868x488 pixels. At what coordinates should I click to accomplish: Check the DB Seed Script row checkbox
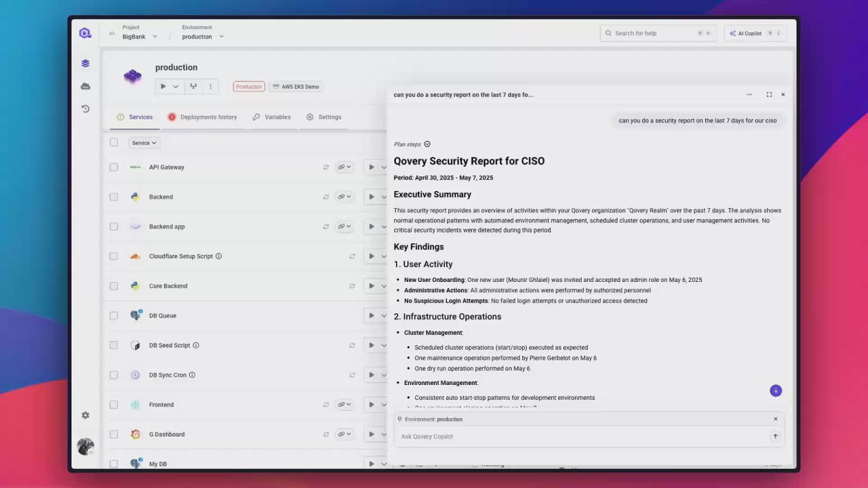[114, 345]
